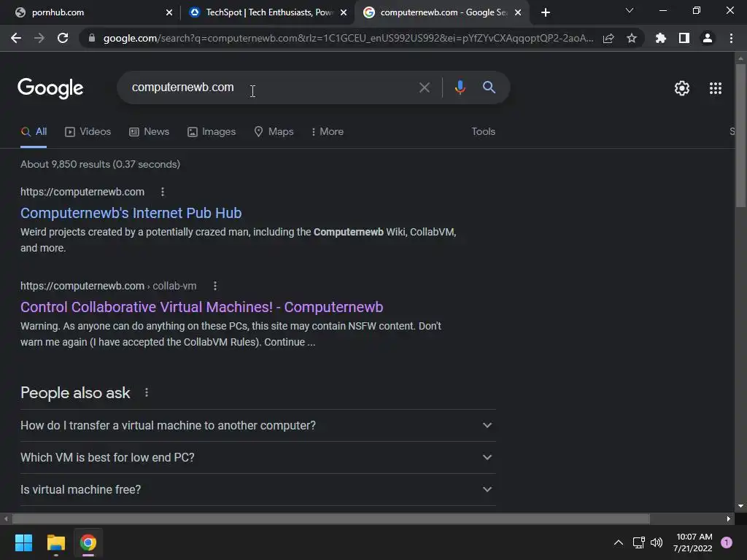Filter results by Videos
747x560 pixels.
(88, 132)
